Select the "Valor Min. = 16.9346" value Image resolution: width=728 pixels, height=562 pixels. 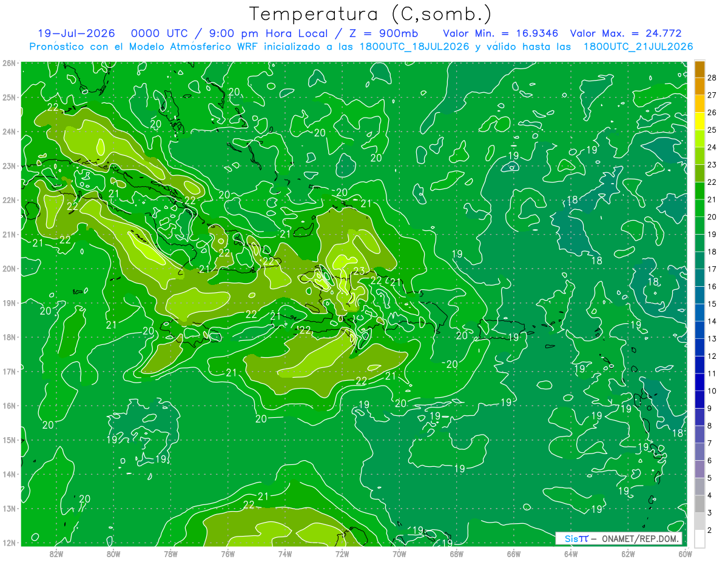point(501,33)
